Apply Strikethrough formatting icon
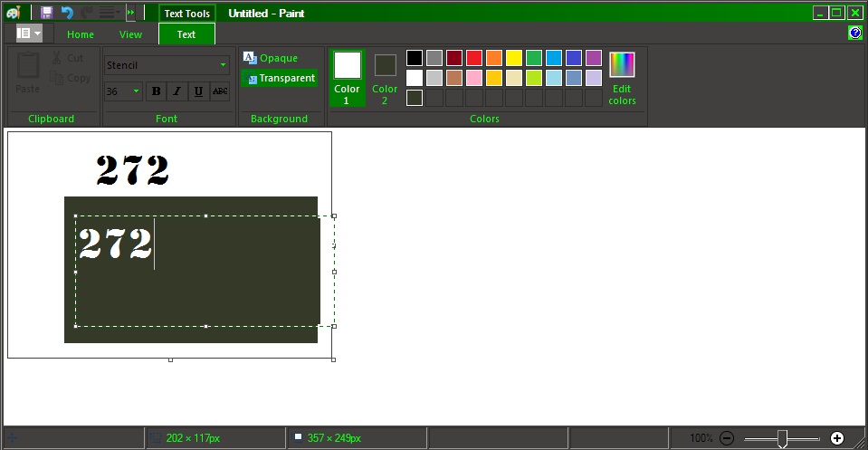Screen dimensions: 868x450 click(x=220, y=91)
